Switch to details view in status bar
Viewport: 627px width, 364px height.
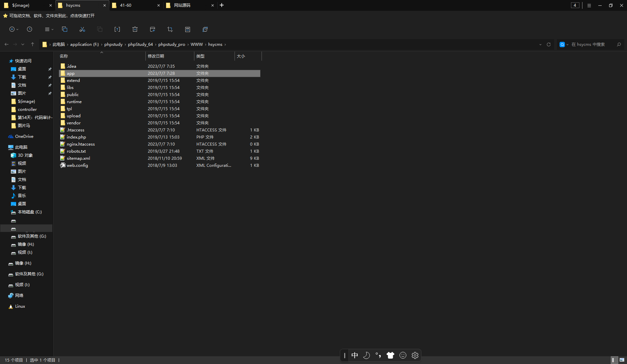coord(615,360)
